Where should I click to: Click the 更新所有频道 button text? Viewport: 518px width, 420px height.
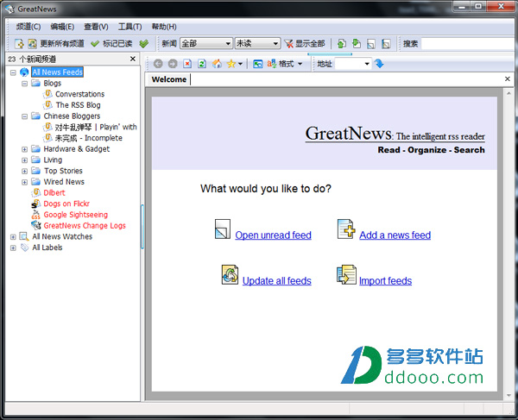click(x=62, y=43)
